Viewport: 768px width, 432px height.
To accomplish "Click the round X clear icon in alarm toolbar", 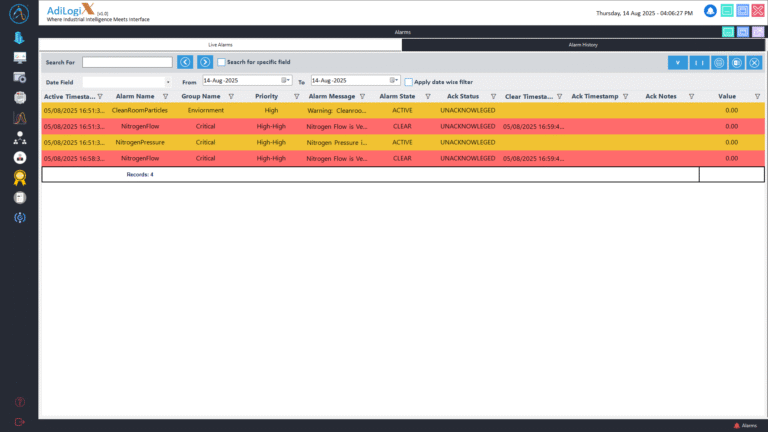I will [755, 62].
